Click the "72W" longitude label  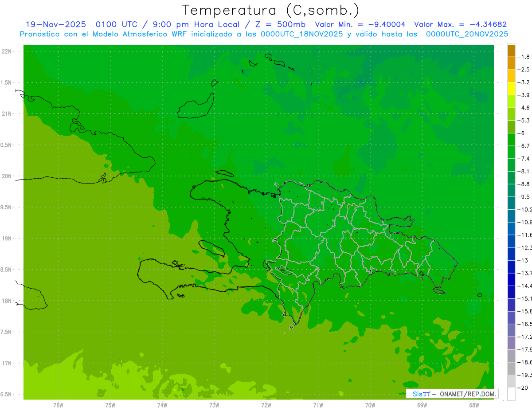(266, 405)
